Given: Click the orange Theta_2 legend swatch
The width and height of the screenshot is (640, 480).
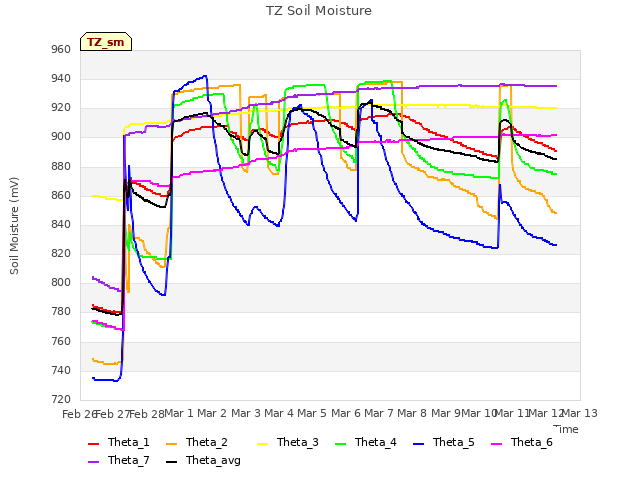Looking at the screenshot, I should [x=172, y=444].
